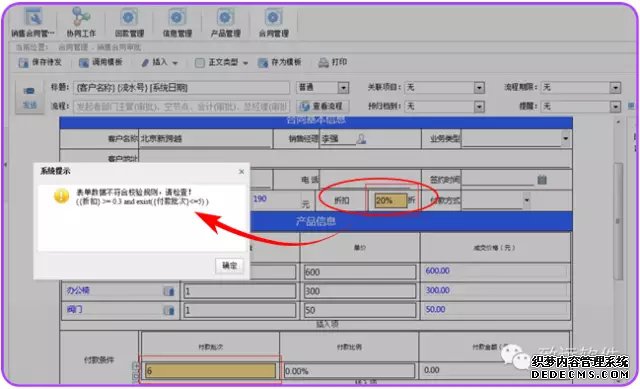This screenshot has width=640, height=389.
Task: Click the 保存待发 save icon
Action: point(23,63)
